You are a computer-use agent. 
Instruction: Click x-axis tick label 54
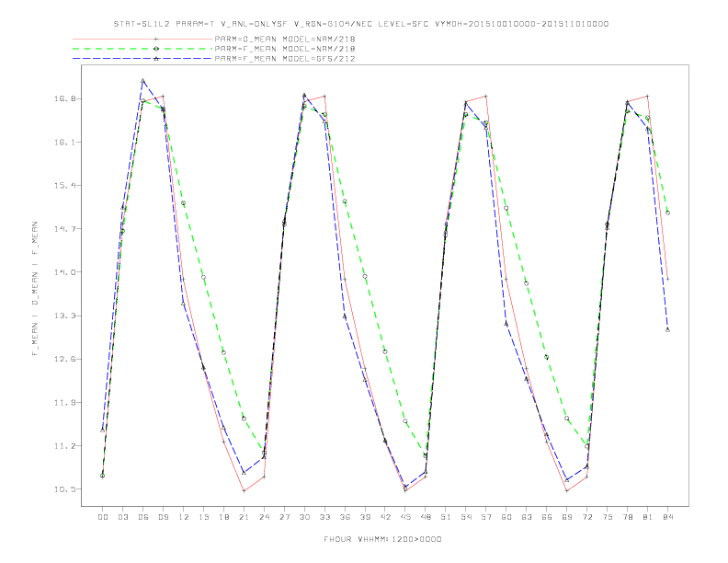click(x=466, y=517)
